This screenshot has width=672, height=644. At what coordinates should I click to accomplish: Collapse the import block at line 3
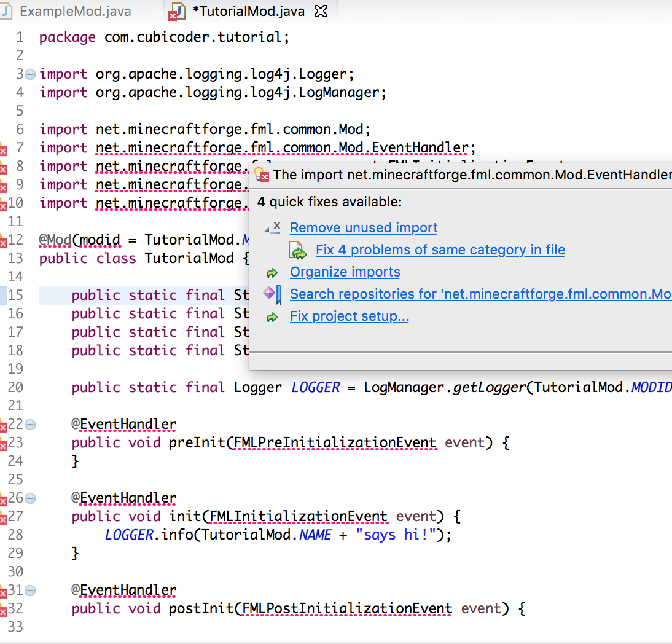pyautogui.click(x=30, y=74)
